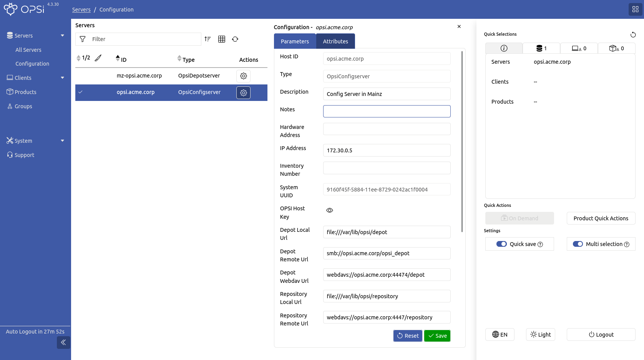Click the Reset button
Viewport: 644px width, 360px height.
click(408, 336)
